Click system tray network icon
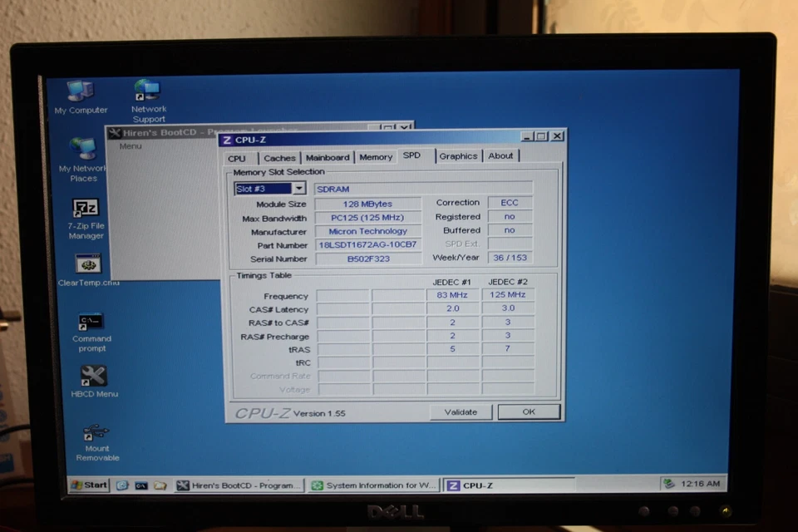 (x=668, y=484)
